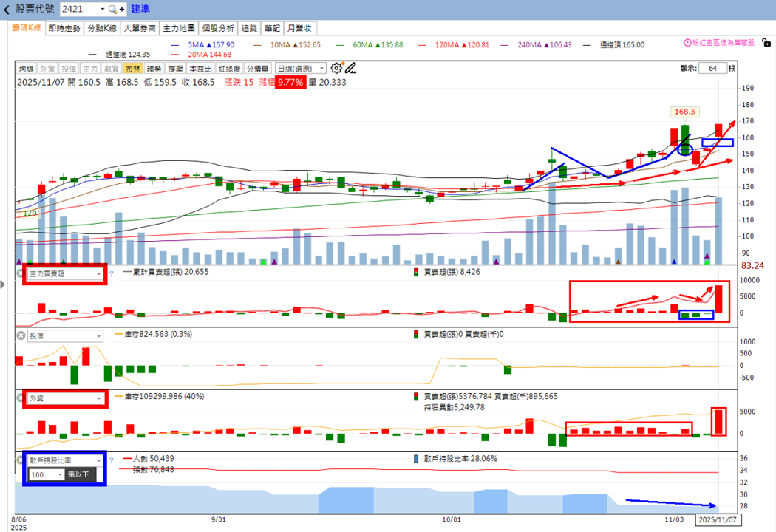
Task: Click the back arrow beside 股票代號
Action: point(7,9)
